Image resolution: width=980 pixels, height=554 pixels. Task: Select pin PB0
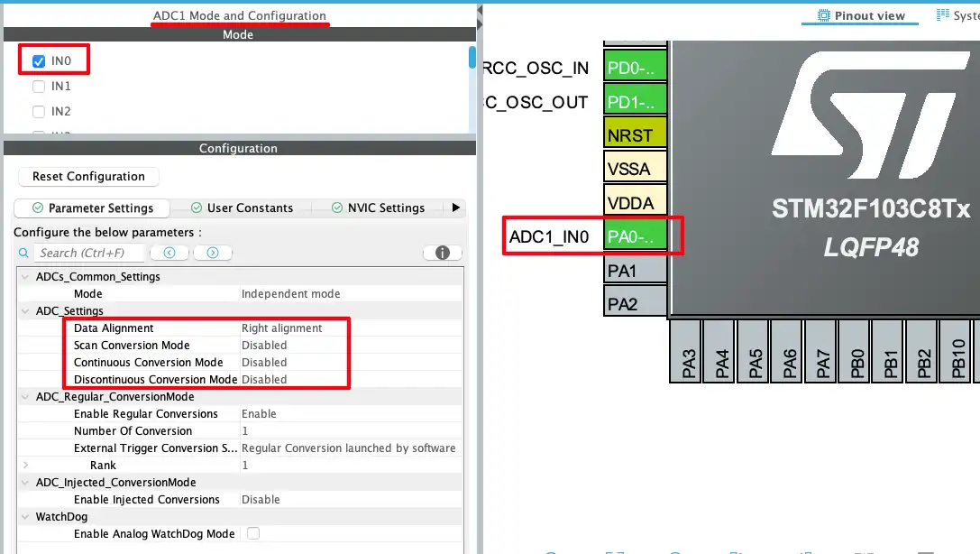855,351
